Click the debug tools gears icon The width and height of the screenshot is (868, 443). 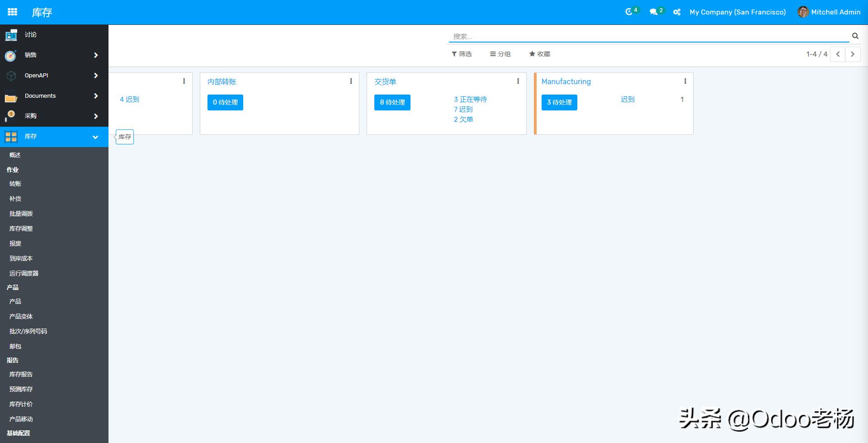[x=677, y=12]
